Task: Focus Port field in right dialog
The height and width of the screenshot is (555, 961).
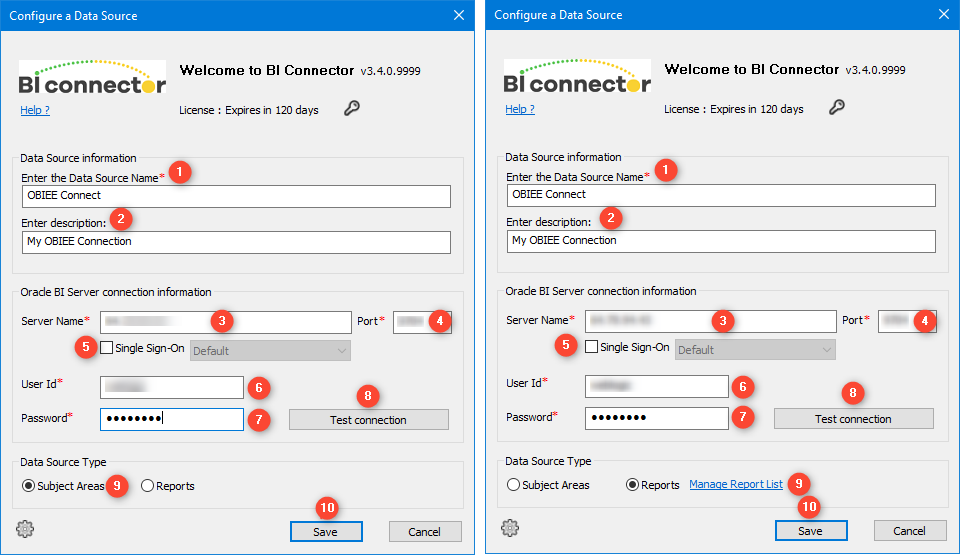Action: [x=907, y=320]
